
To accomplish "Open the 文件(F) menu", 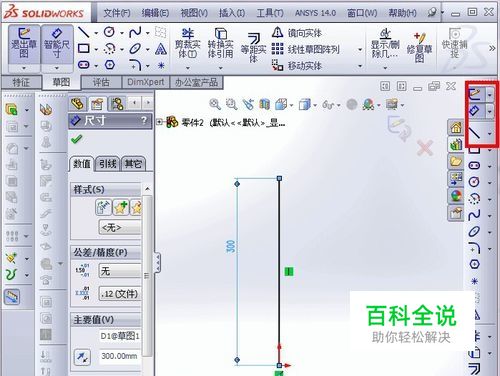I will click(x=116, y=13).
